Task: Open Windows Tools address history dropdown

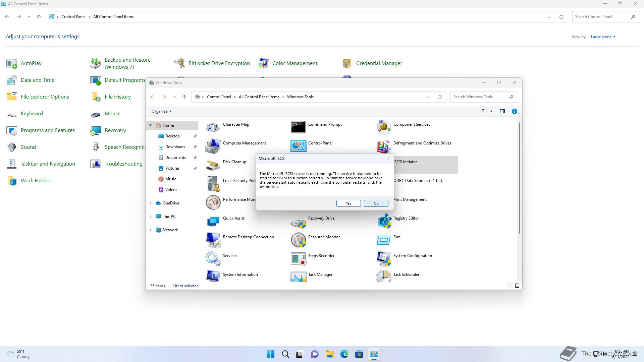Action: click(x=427, y=97)
